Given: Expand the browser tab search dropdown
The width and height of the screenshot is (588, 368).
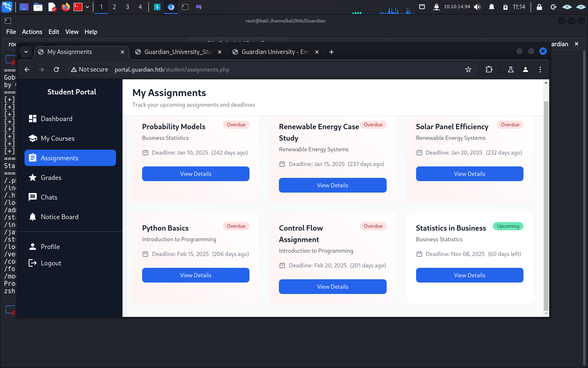Looking at the screenshot, I should coord(26,52).
